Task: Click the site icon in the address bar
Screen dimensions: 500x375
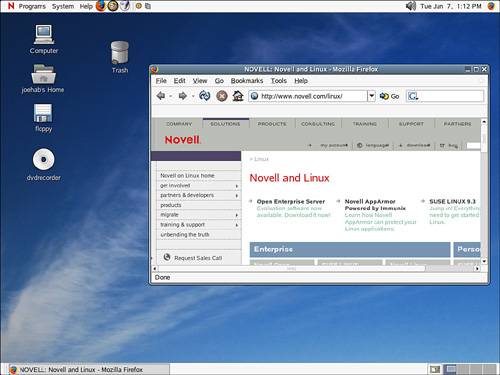Action: coord(254,96)
